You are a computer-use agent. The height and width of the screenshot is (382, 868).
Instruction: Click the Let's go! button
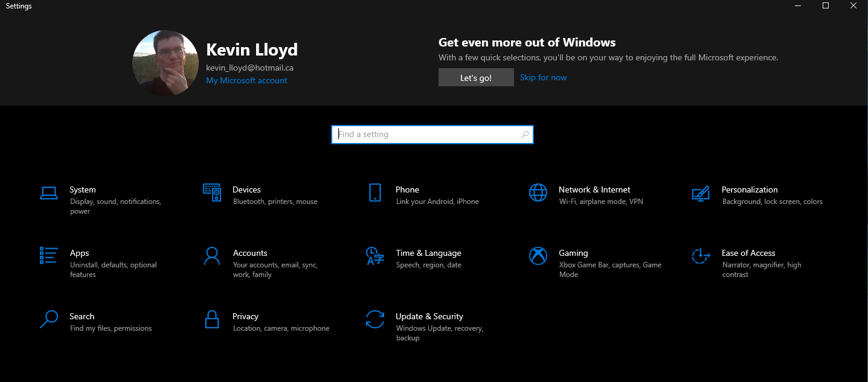pos(476,77)
